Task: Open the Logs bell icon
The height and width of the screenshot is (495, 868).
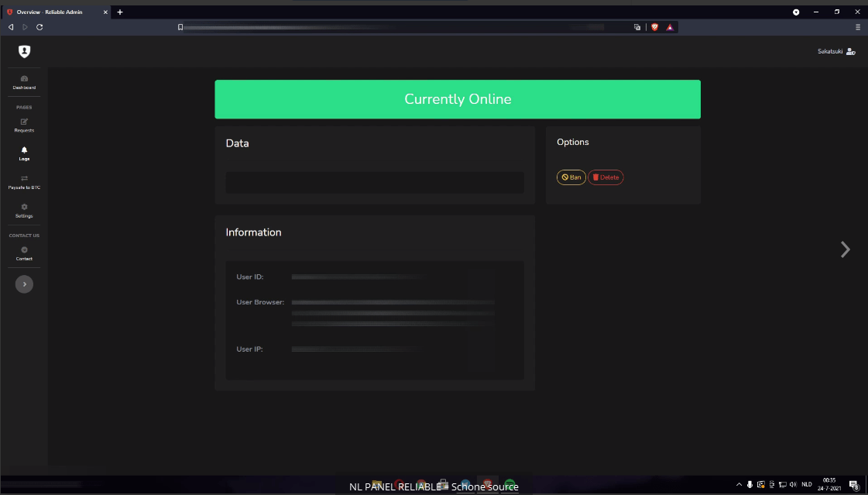Action: coord(24,150)
